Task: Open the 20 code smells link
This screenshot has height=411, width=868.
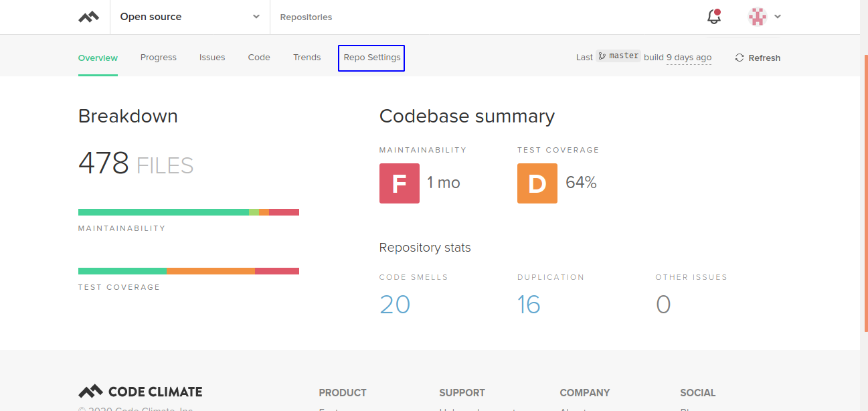Action: pos(395,305)
